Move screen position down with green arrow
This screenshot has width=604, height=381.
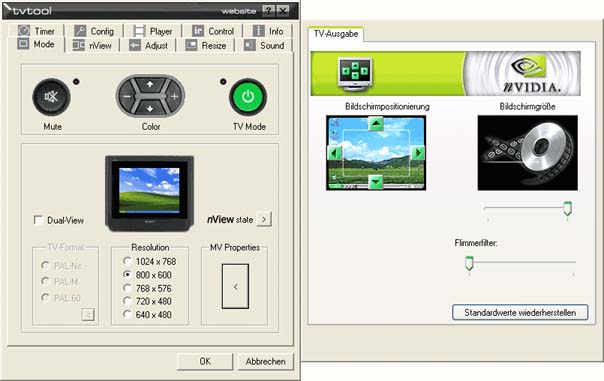376,182
